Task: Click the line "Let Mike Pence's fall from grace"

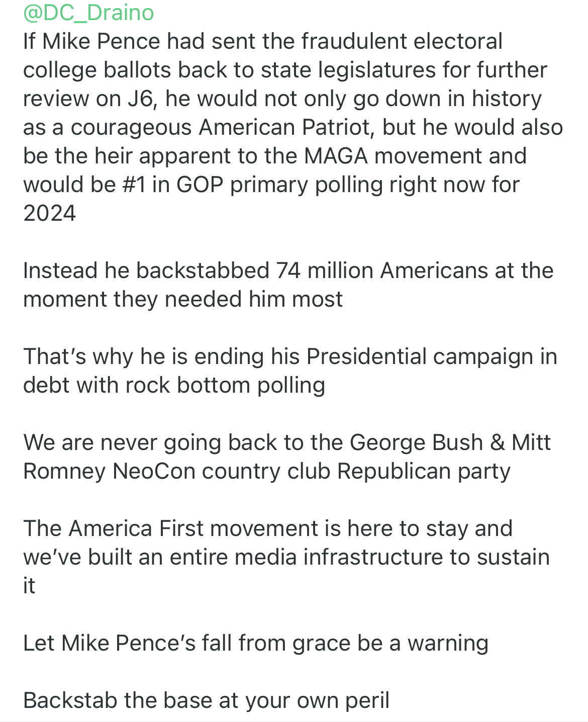Action: click(x=255, y=643)
